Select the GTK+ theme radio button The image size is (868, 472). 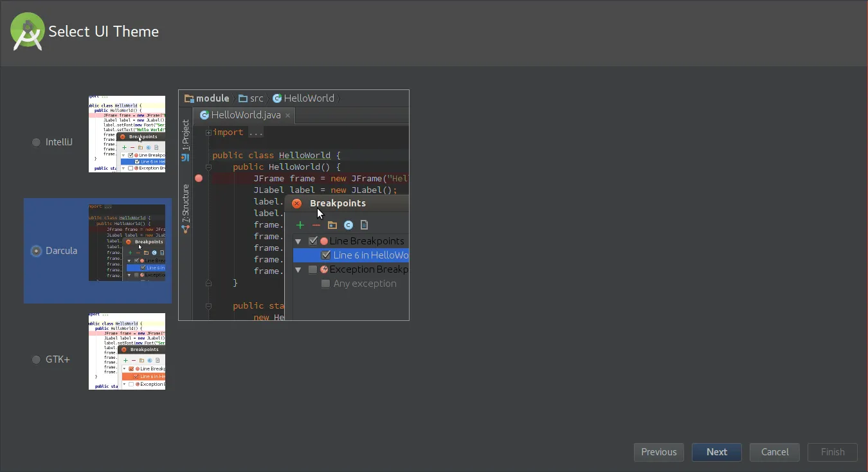coord(36,359)
